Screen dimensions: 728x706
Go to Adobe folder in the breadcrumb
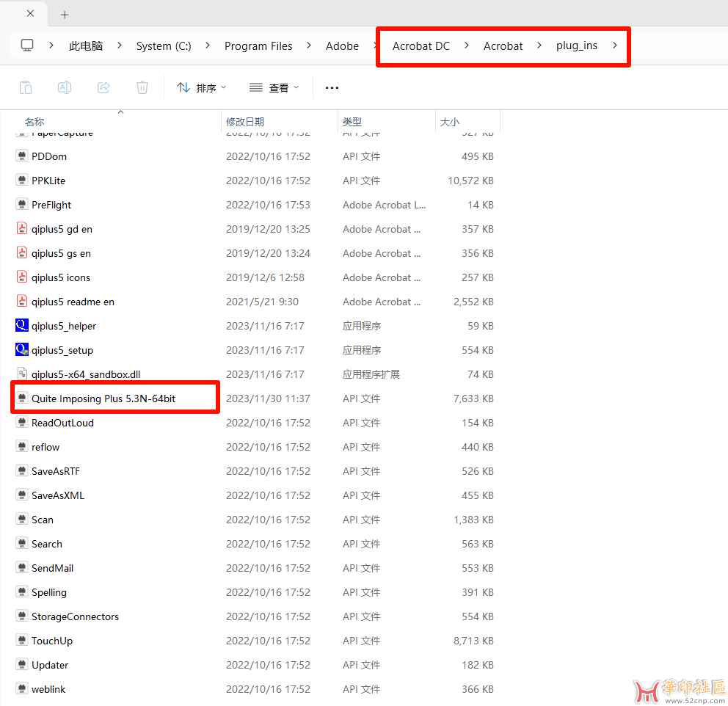coord(342,46)
